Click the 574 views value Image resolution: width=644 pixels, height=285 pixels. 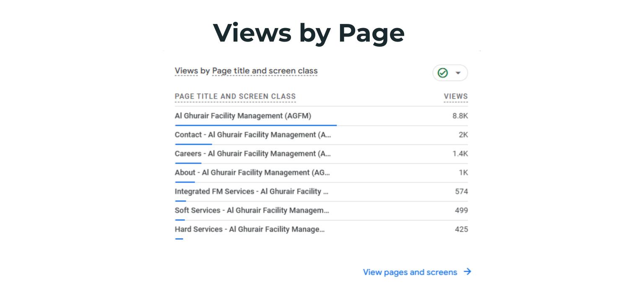(x=461, y=191)
